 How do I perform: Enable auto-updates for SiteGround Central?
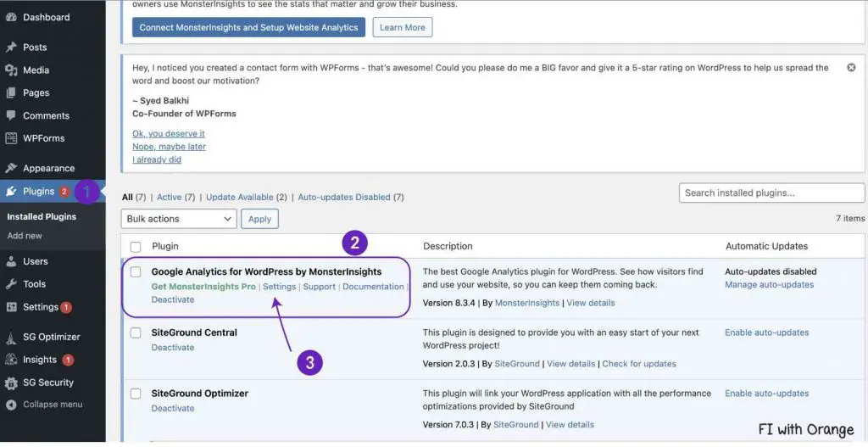[x=766, y=332]
